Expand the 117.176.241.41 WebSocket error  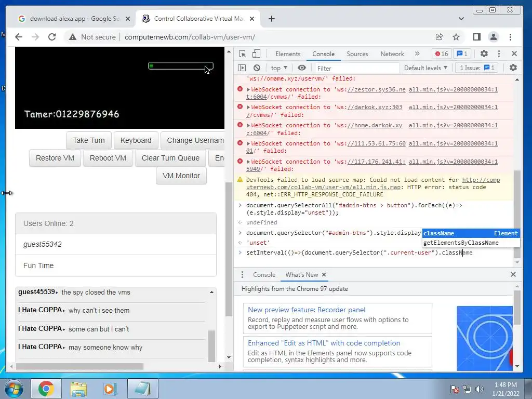point(248,162)
